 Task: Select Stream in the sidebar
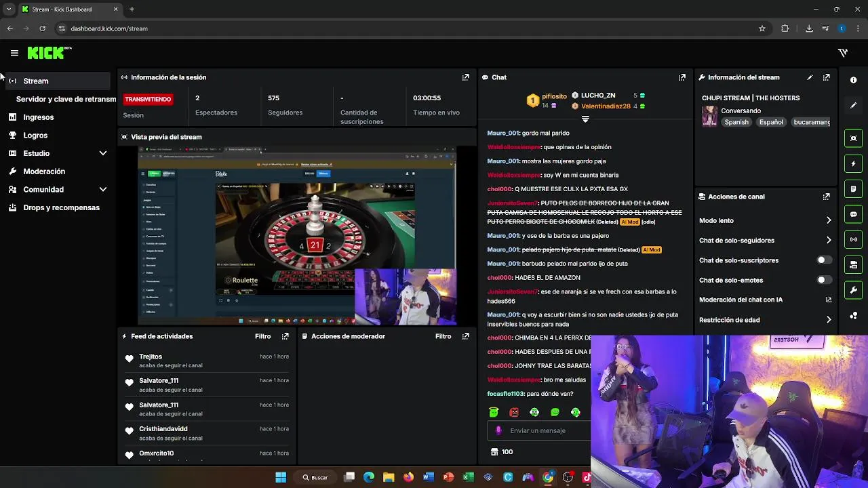[x=58, y=81]
